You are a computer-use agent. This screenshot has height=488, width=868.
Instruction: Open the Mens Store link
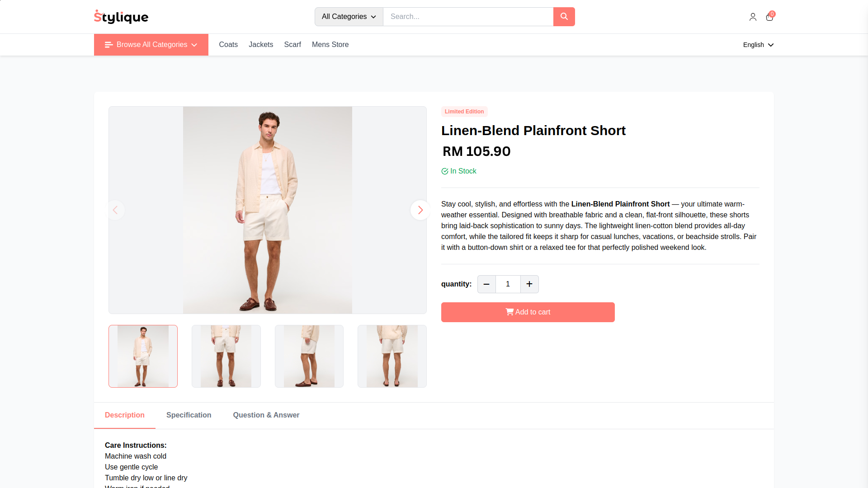tap(330, 45)
